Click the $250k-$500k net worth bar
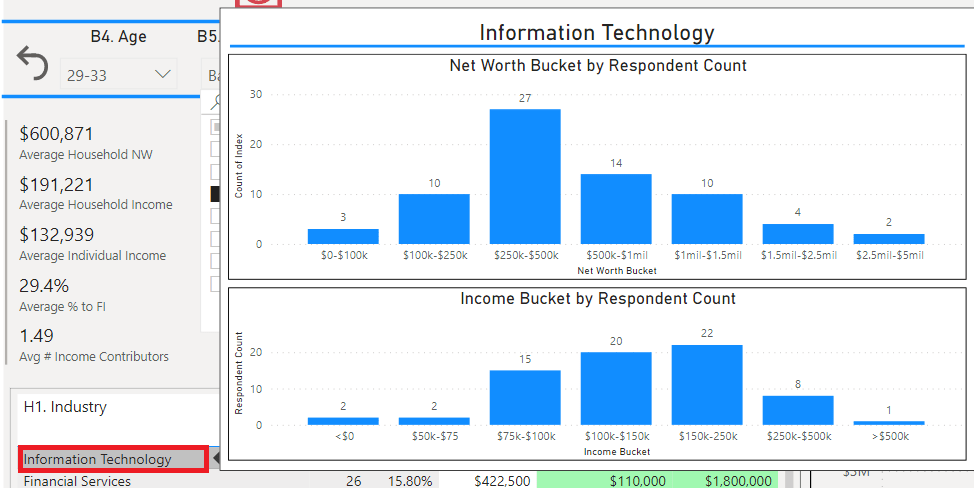Screen dimensions: 974x488 point(525,176)
